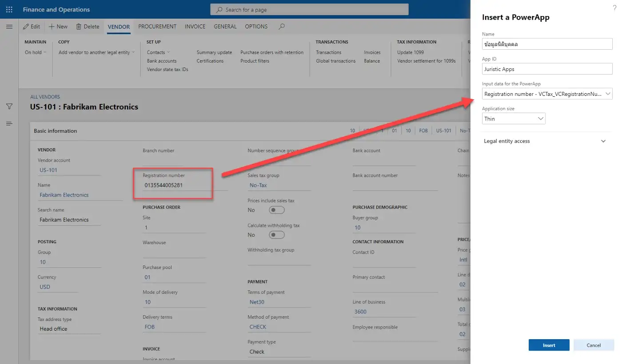Select the VENDOR tab

point(119,27)
